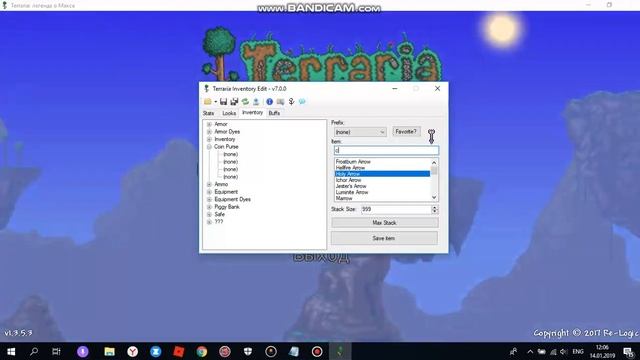Switch to the Looks tab
The image size is (640, 360).
229,113
